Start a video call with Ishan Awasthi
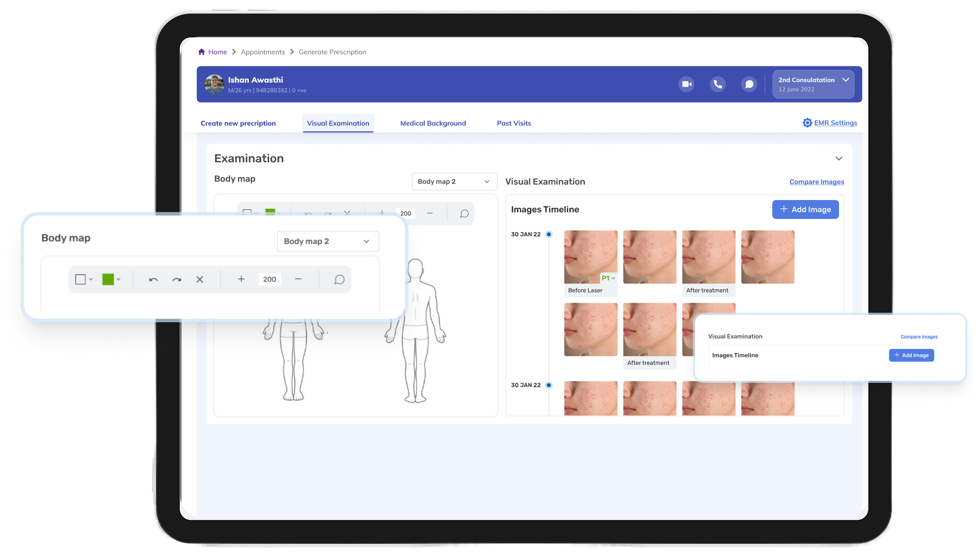Screen dimensions: 980x553 point(686,84)
